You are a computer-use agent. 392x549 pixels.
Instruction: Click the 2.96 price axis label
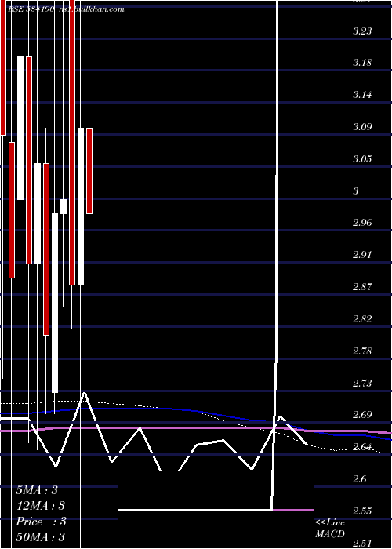click(x=362, y=223)
